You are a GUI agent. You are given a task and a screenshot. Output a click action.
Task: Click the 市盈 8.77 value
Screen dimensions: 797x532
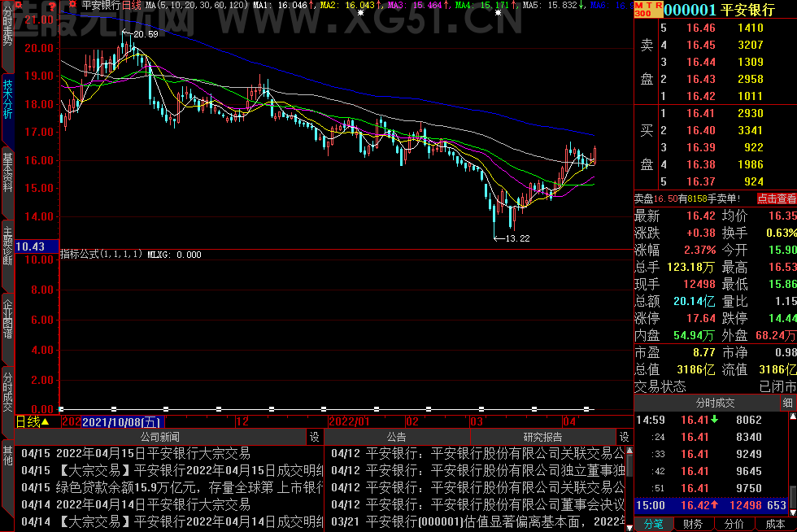(704, 352)
